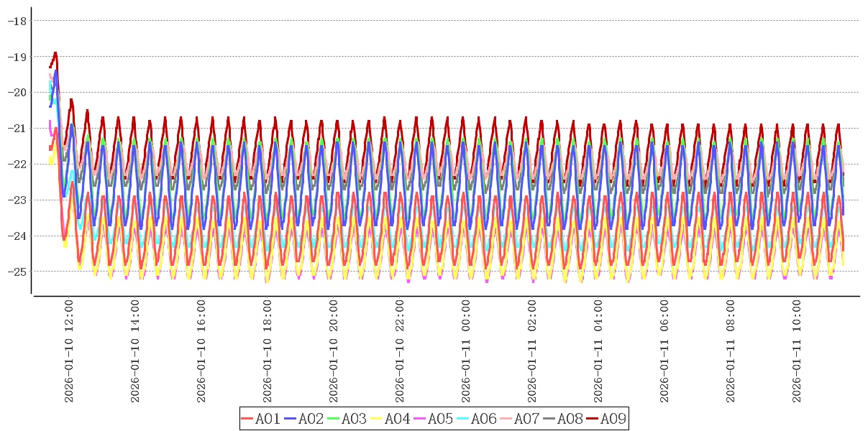Screen dimensions: 868x431
Task: Toggle the A09 series legend label
Action: [613, 419]
